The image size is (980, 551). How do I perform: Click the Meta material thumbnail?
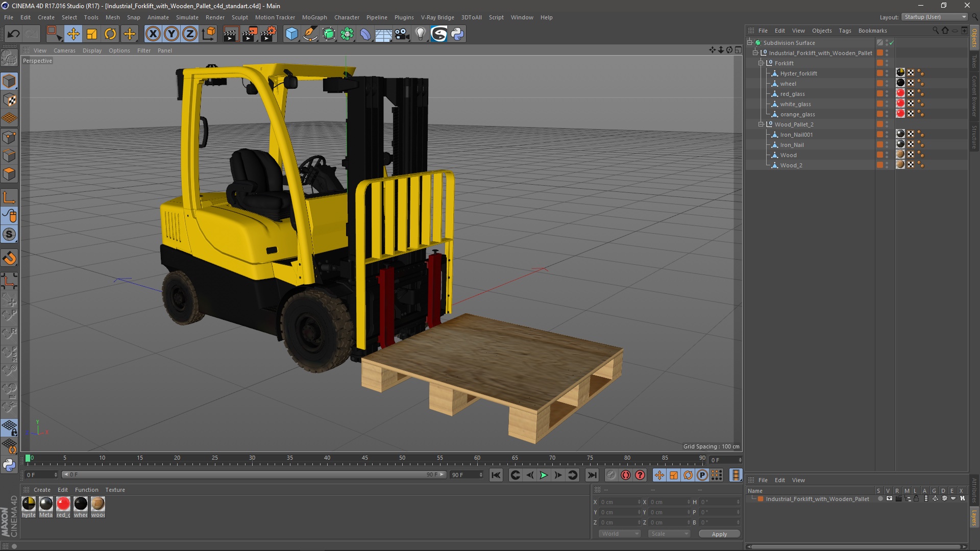pyautogui.click(x=46, y=504)
